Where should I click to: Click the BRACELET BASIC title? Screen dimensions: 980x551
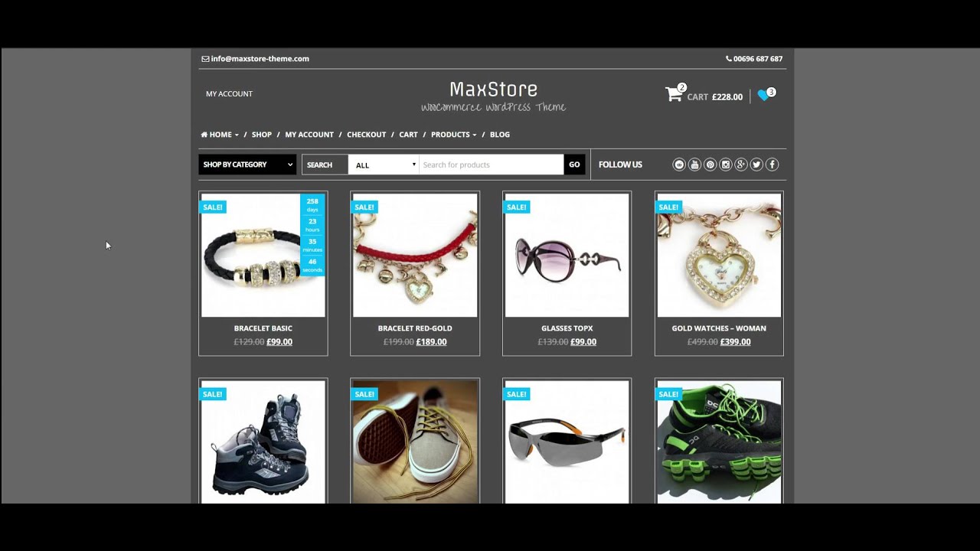(x=263, y=328)
